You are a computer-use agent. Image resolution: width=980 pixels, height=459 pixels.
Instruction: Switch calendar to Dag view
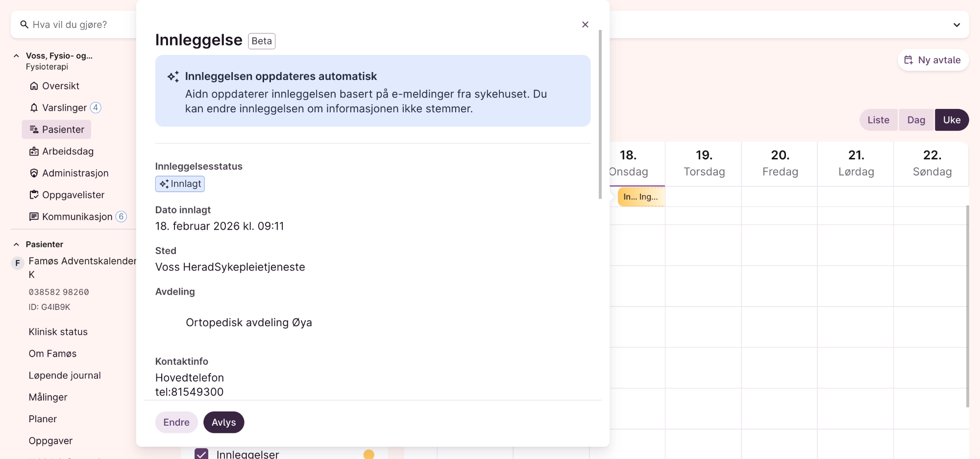pos(916,120)
